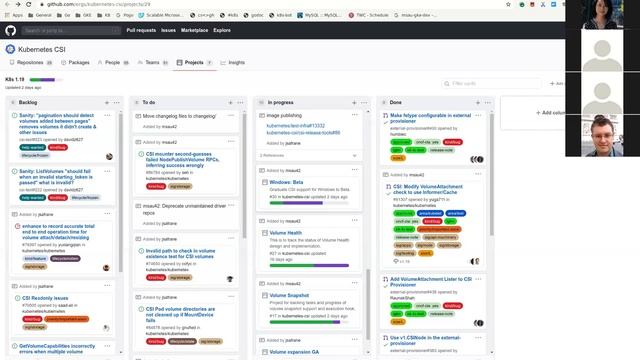This screenshot has width=640, height=360.
Task: Open kubernetes/test-infra#13332 reference link
Action: (296, 126)
